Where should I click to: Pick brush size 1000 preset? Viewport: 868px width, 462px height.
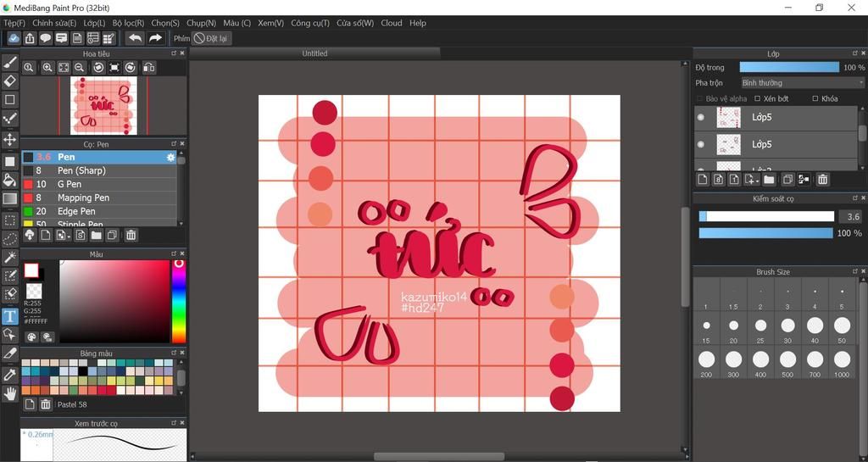[842, 363]
